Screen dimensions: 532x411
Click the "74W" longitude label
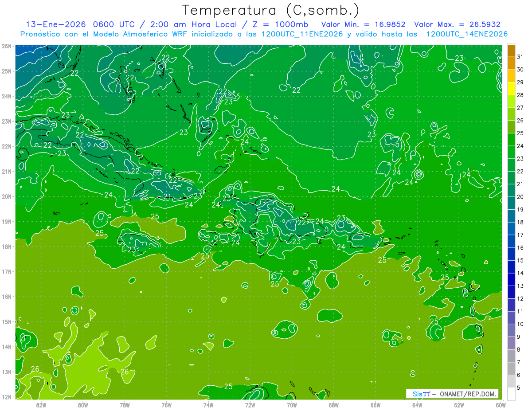click(208, 405)
